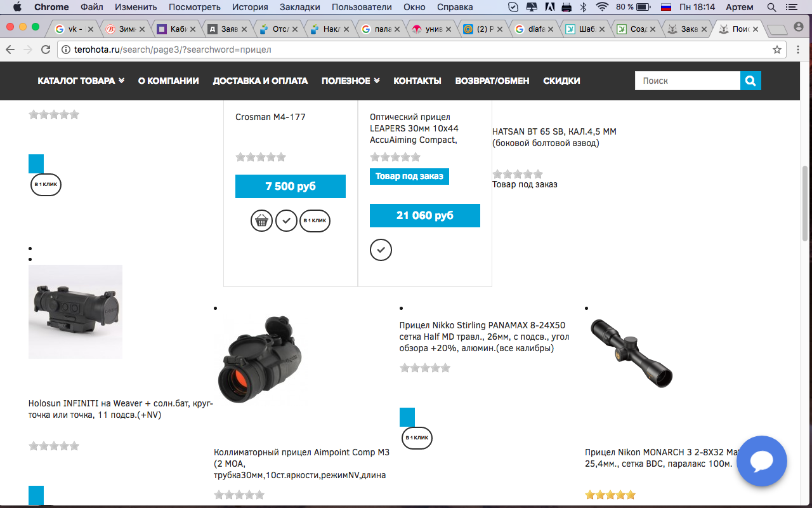Viewport: 812px width, 508px height.
Task: Click the blue magnifier search button
Action: coord(750,81)
